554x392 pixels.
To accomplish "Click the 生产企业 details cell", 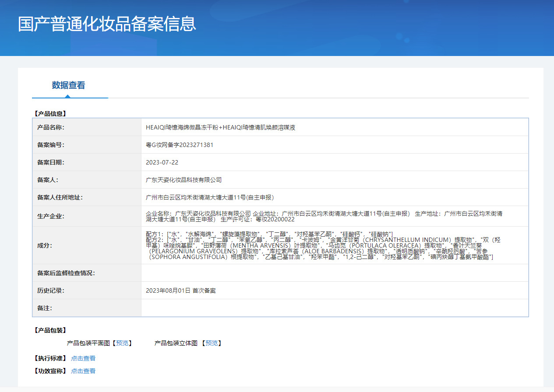I will click(324, 216).
